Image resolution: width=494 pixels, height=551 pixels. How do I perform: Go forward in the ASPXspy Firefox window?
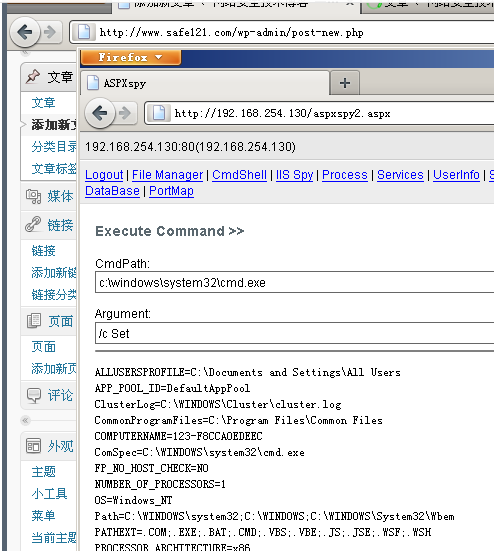[125, 113]
